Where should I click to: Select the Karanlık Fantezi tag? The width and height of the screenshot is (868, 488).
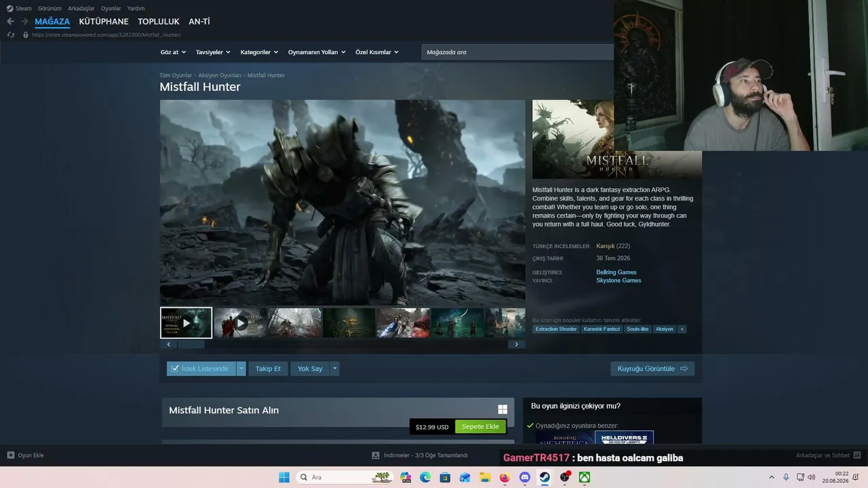pyautogui.click(x=601, y=329)
